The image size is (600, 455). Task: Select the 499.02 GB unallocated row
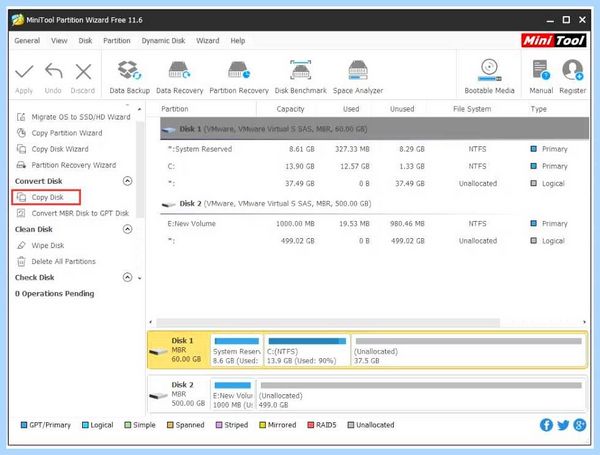(x=374, y=241)
